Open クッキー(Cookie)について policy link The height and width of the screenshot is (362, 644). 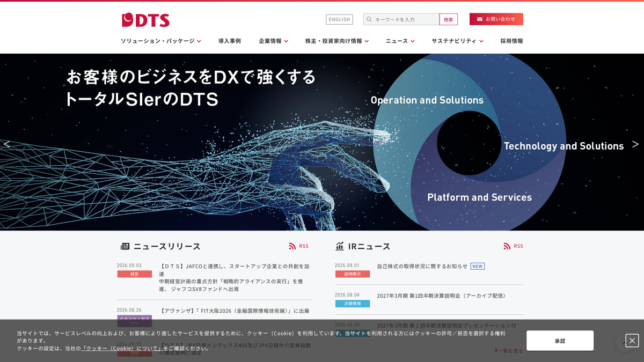tap(121, 349)
